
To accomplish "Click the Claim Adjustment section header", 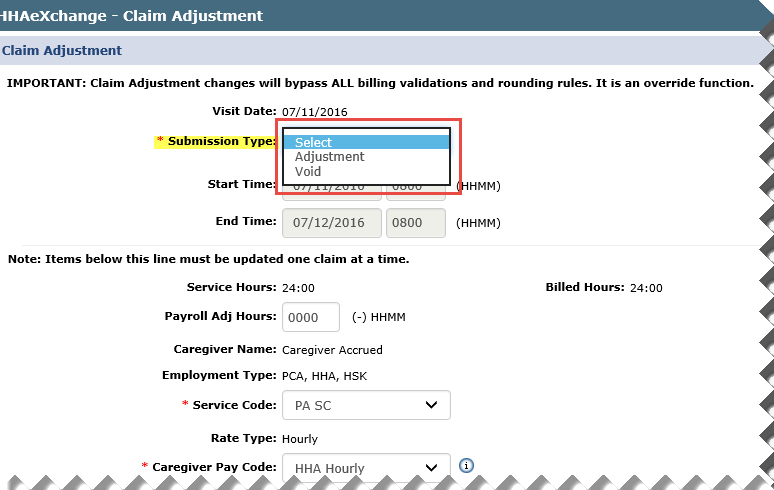I will [62, 50].
